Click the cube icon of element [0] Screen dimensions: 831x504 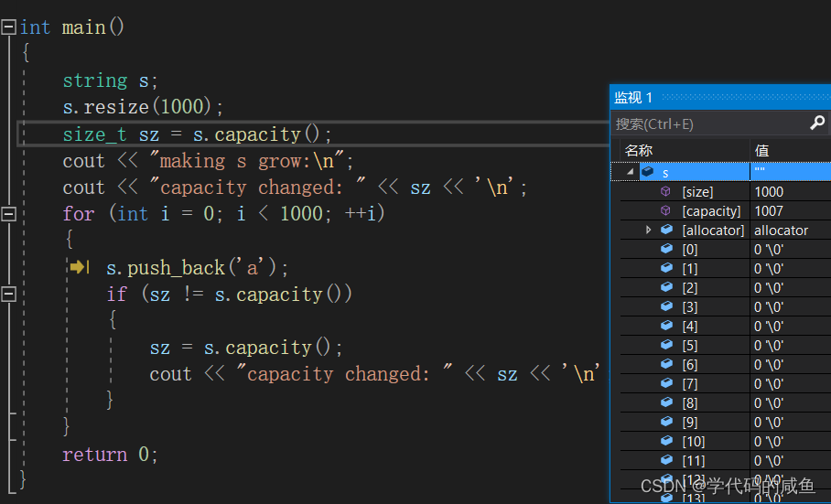[666, 248]
